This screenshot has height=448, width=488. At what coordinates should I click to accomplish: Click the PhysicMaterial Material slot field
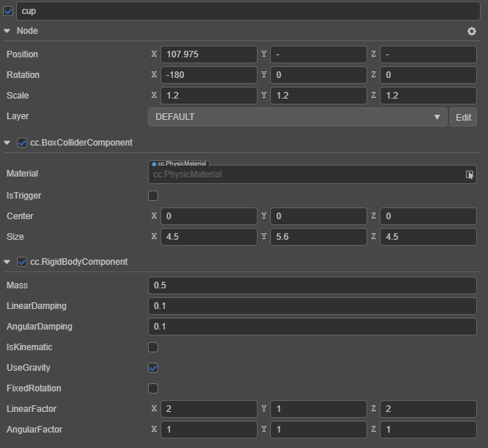[305, 174]
